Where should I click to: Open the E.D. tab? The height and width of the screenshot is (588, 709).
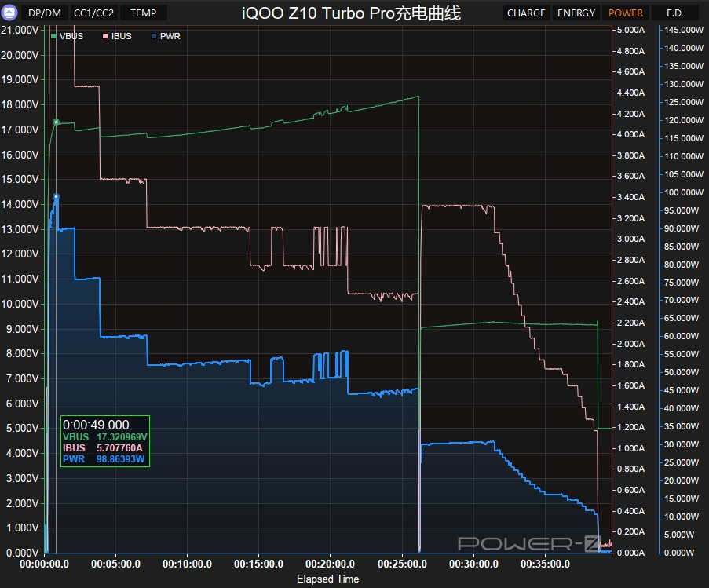[674, 13]
